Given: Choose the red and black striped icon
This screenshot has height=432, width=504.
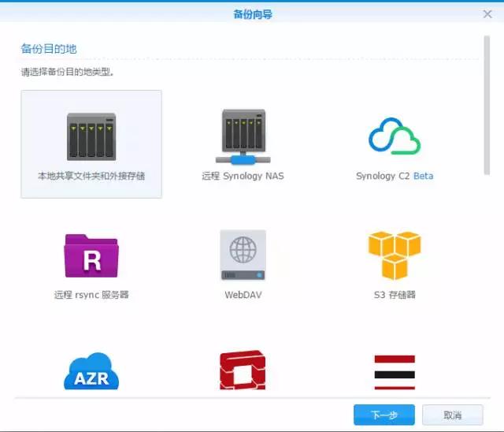Looking at the screenshot, I should point(395,372).
